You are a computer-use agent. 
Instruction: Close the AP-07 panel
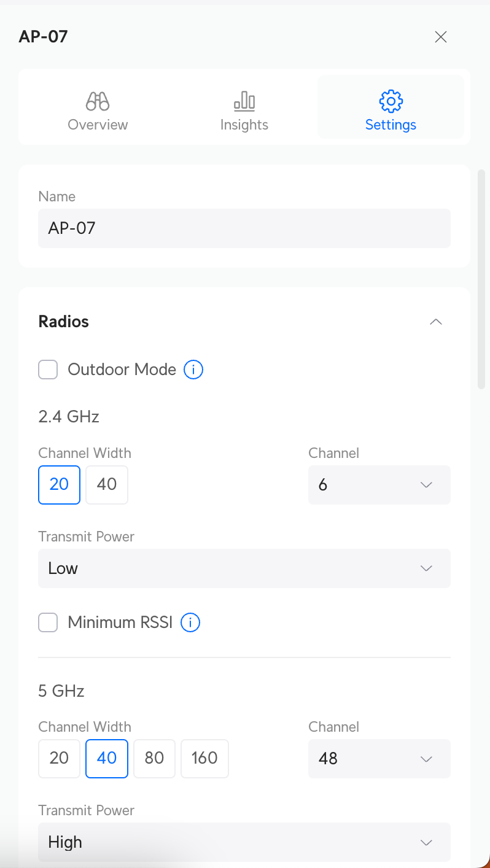(x=440, y=37)
